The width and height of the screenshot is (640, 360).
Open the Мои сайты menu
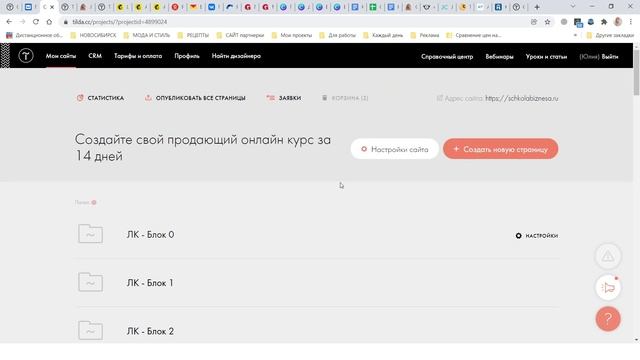pos(61,56)
